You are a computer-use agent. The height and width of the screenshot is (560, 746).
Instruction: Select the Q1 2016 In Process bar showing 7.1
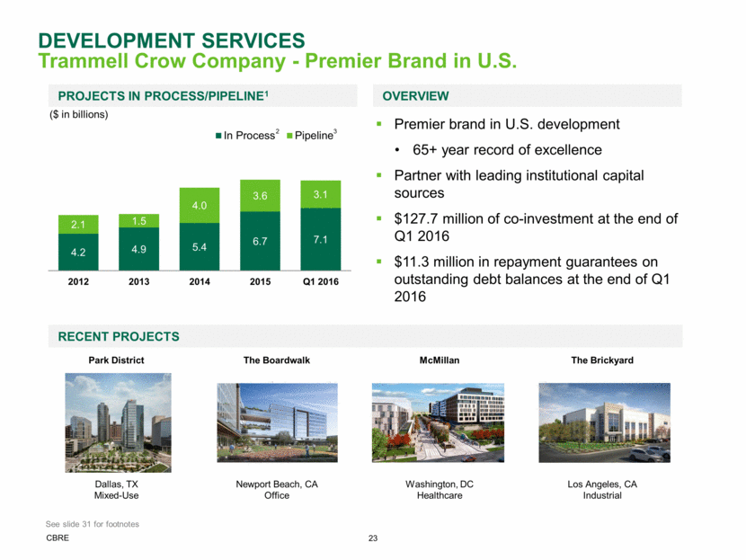click(x=318, y=239)
